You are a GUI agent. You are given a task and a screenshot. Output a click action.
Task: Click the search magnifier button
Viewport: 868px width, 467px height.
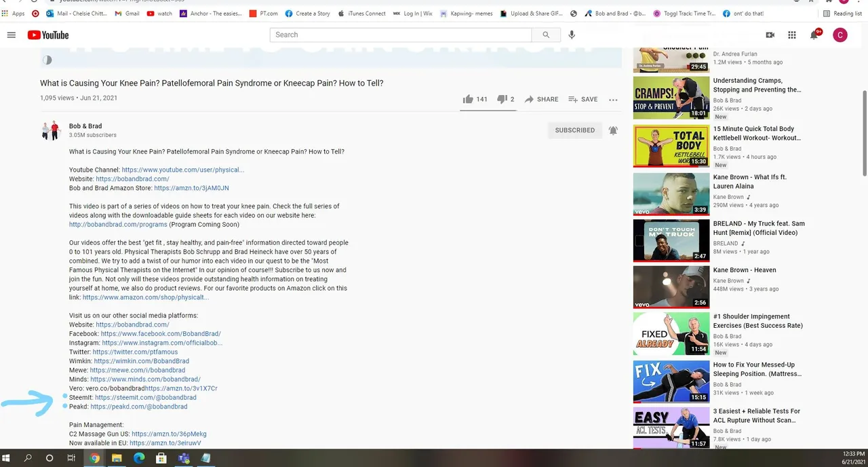pos(545,35)
